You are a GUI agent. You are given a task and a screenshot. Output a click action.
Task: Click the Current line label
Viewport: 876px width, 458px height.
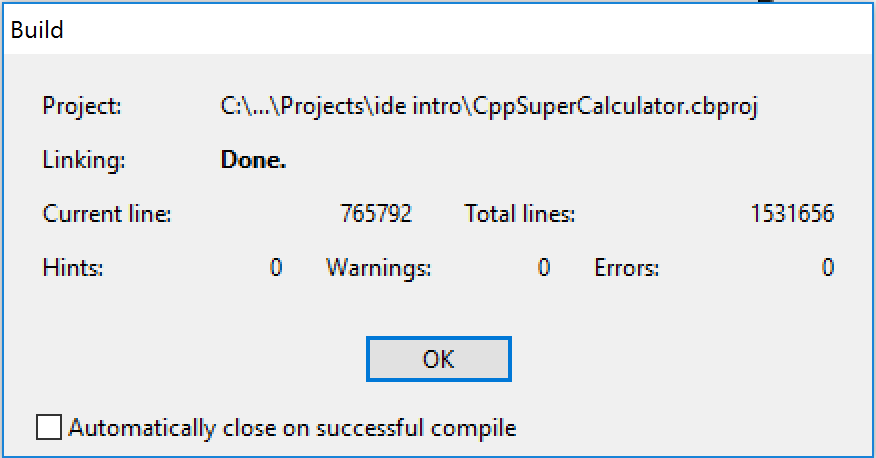[107, 214]
